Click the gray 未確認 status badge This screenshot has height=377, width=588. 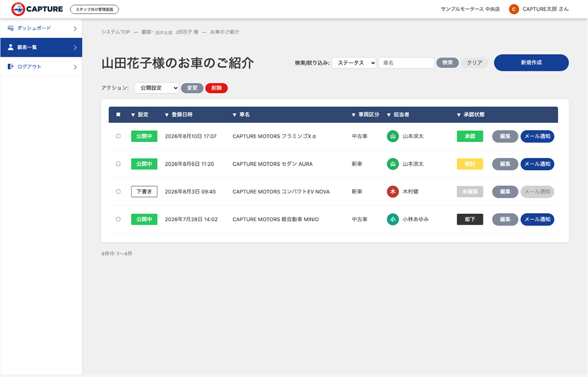pos(470,191)
